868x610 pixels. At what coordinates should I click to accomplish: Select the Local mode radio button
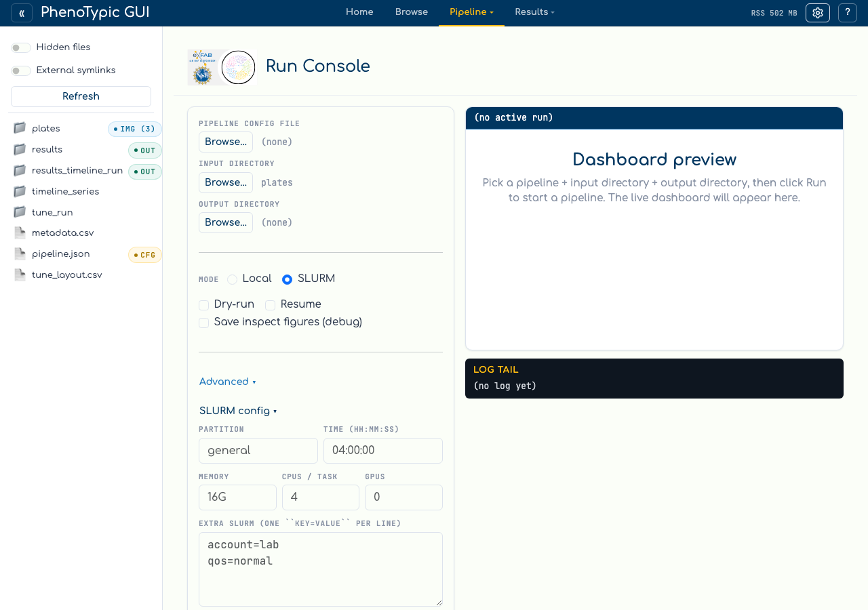point(232,279)
